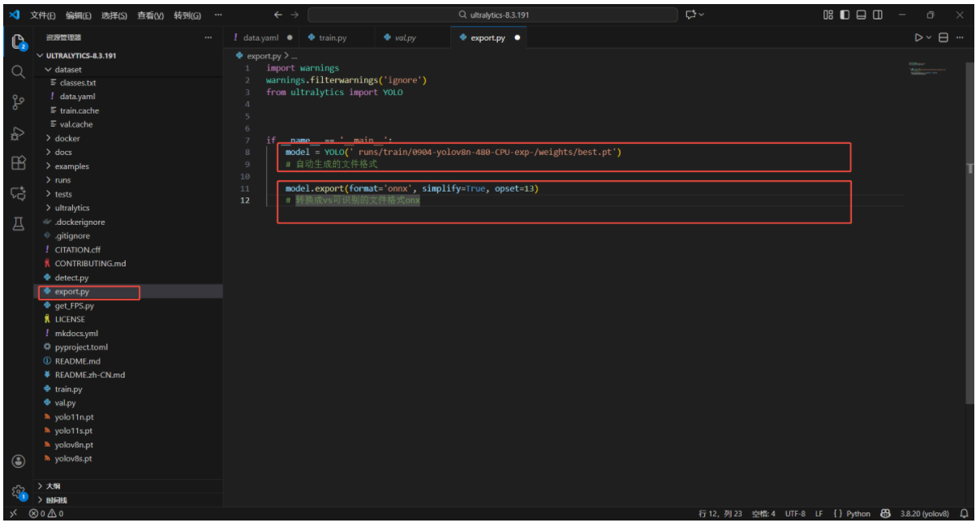Expand the 大纲 outline section

[130, 486]
